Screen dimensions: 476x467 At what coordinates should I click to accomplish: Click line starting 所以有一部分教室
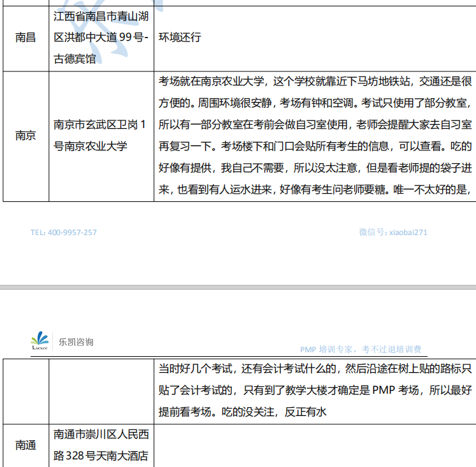(x=315, y=125)
